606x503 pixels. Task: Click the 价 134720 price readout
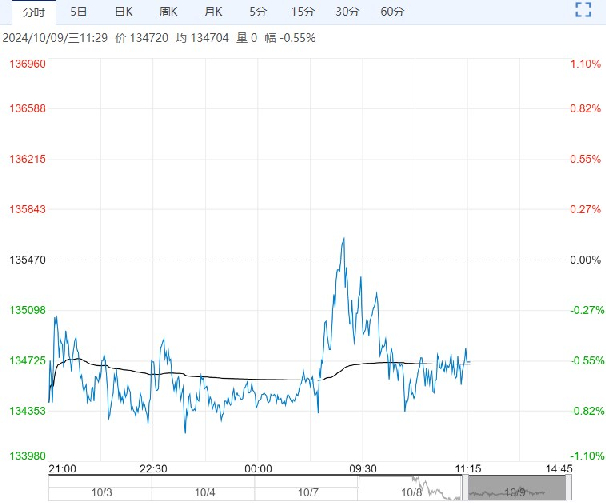(x=142, y=38)
